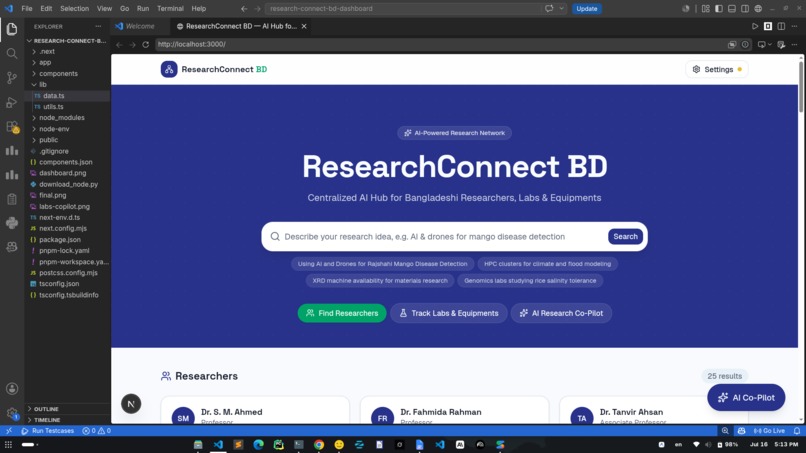This screenshot has width=806, height=453.
Task: Open remote window indicator in status bar
Action: [9, 431]
